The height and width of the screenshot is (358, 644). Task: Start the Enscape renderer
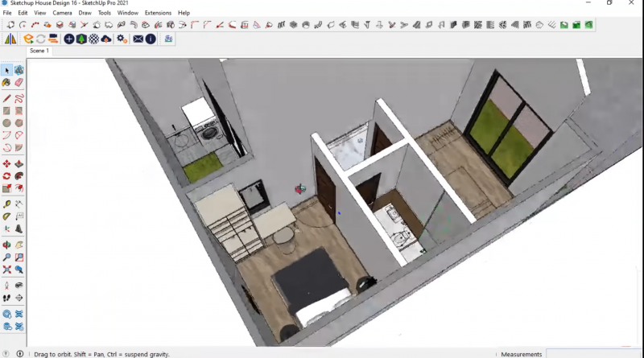tap(28, 39)
